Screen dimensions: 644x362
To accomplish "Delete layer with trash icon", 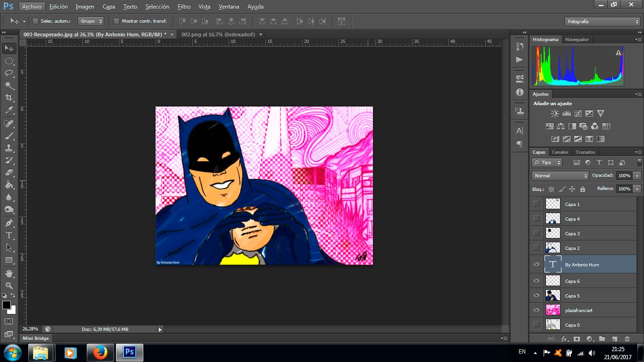I will click(x=627, y=339).
